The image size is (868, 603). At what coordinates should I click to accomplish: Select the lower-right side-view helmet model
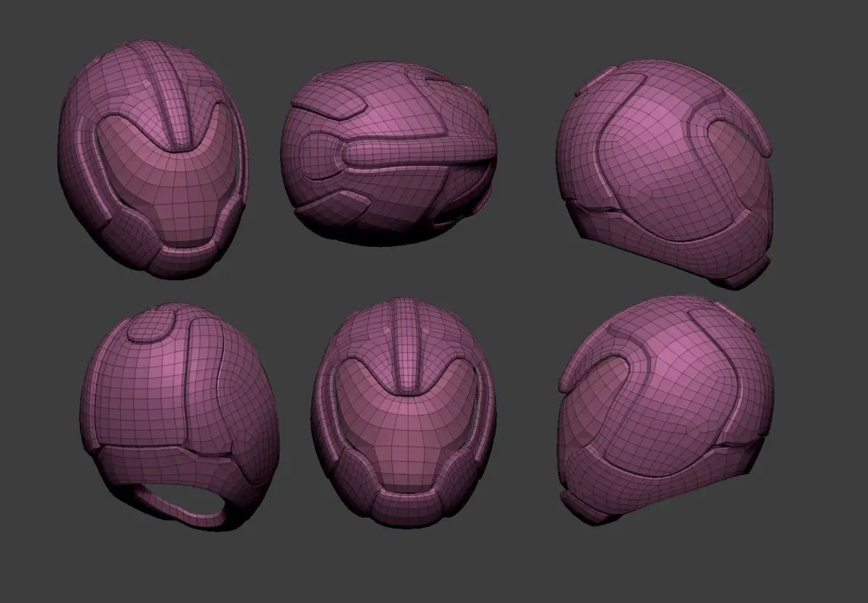(665, 409)
